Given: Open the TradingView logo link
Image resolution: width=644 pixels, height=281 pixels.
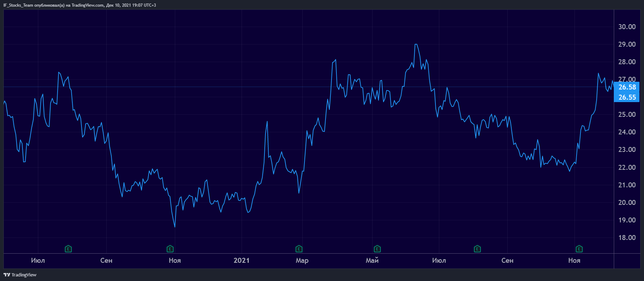Looking at the screenshot, I should pyautogui.click(x=20, y=275).
